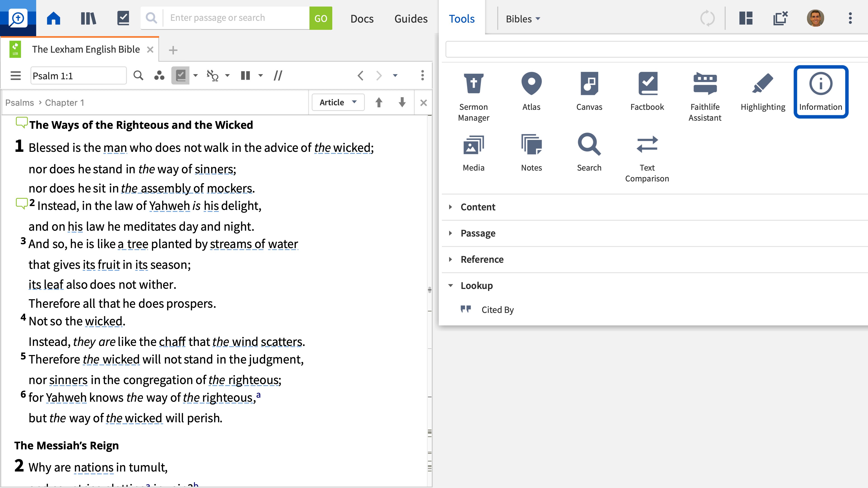Open the Factbook tool

[x=647, y=91]
